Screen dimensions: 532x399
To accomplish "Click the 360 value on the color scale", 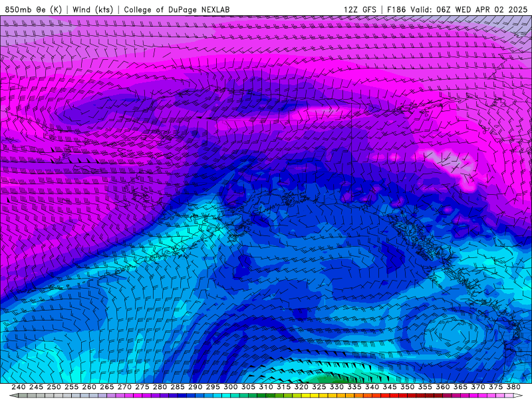I will coord(442,387).
